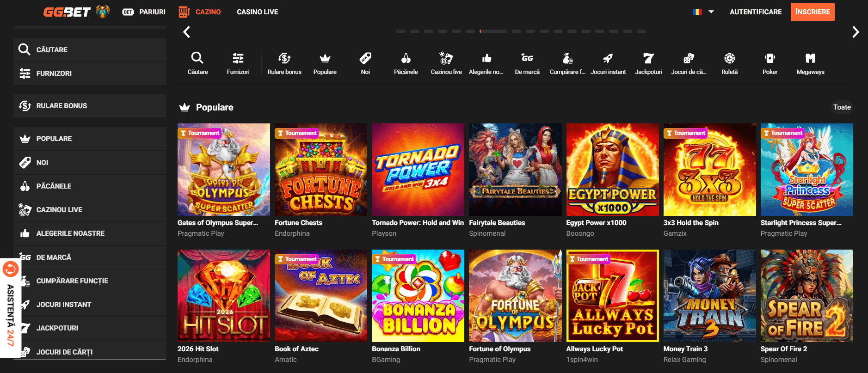Open CĂUTARE in the left sidebar
Image resolution: width=868 pixels, height=373 pixels.
tap(90, 50)
